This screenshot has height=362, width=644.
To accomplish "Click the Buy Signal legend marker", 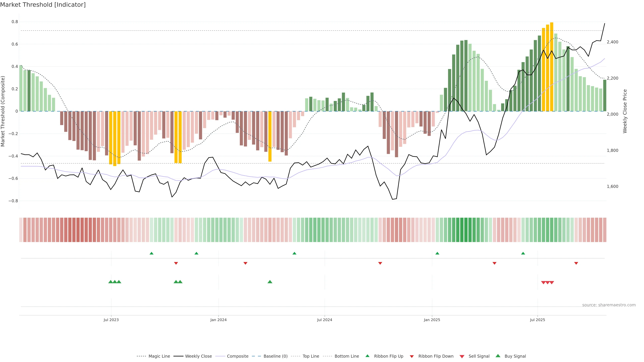I will coord(498,356).
